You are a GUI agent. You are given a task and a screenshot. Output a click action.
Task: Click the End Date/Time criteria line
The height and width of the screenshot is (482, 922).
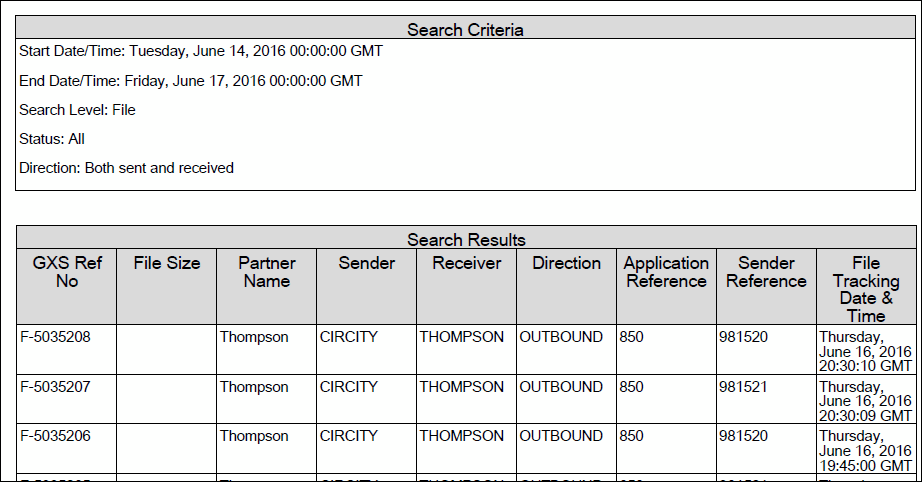tap(190, 80)
